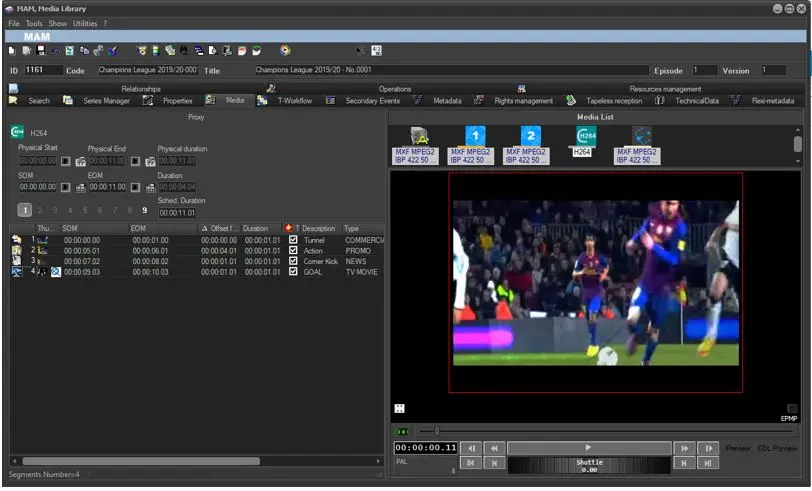812x491 pixels.
Task: Click the grab timecode icon beside Physical Start
Action: coord(80,161)
